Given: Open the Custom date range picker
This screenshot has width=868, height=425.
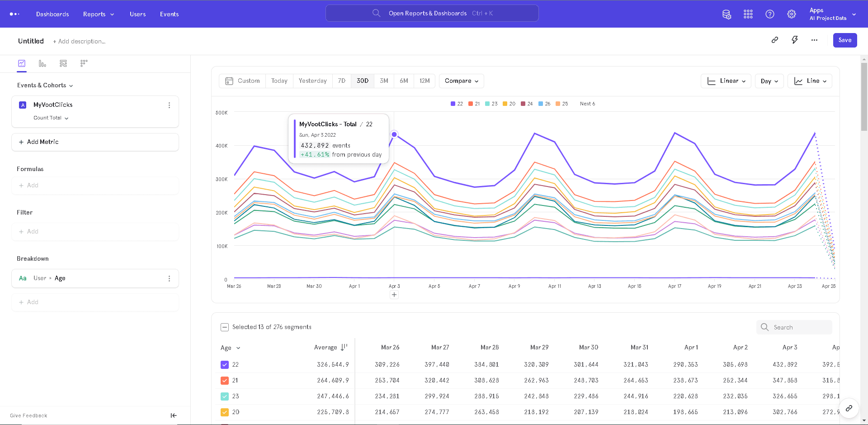Looking at the screenshot, I should 242,81.
